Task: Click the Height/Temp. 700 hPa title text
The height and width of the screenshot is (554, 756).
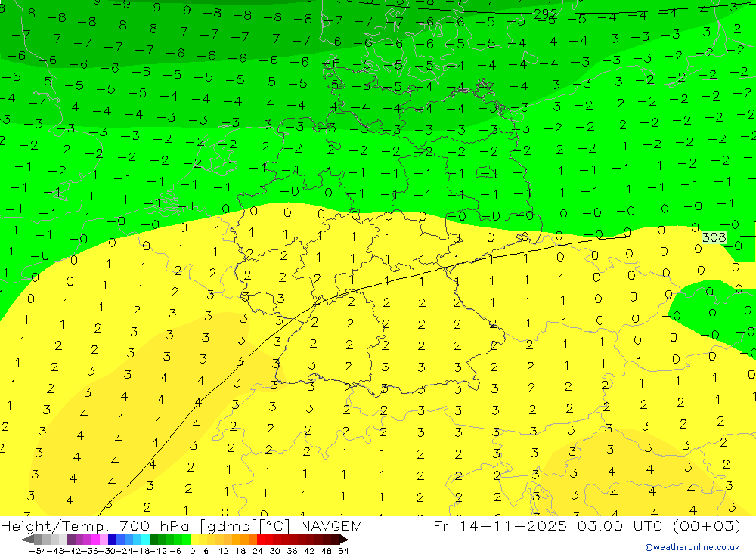Action: click(x=97, y=526)
